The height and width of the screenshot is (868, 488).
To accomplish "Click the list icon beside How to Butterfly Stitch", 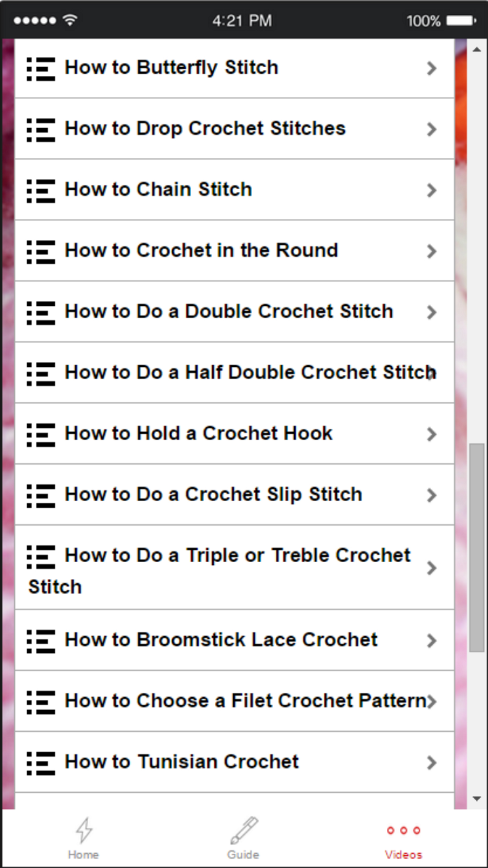I will (40, 68).
